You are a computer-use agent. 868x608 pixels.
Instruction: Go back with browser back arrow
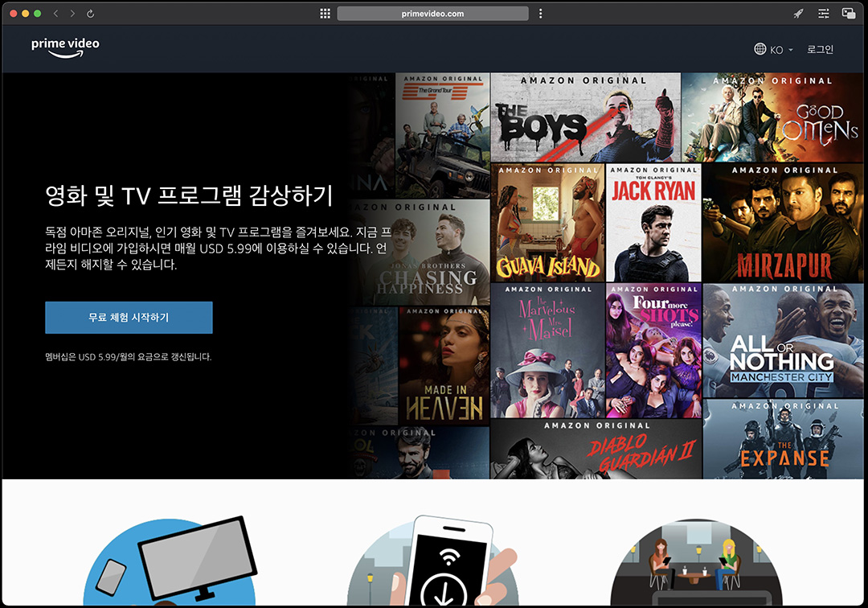pyautogui.click(x=56, y=14)
